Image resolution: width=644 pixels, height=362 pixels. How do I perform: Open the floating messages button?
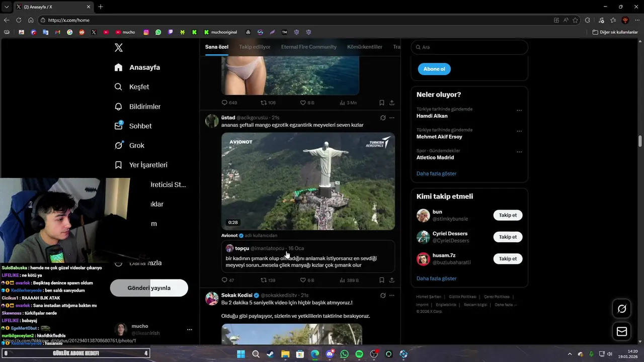point(622,331)
